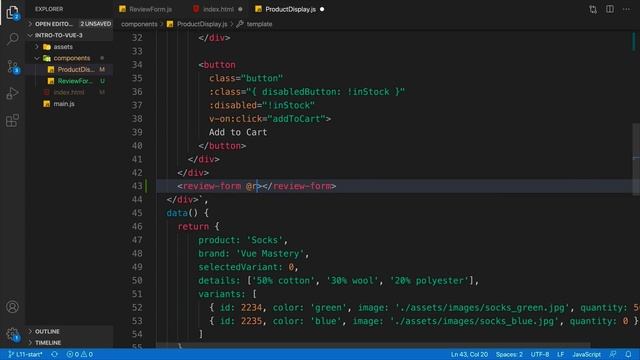Split the editor to the right
This screenshot has height=360, width=640.
pyautogui.click(x=610, y=9)
